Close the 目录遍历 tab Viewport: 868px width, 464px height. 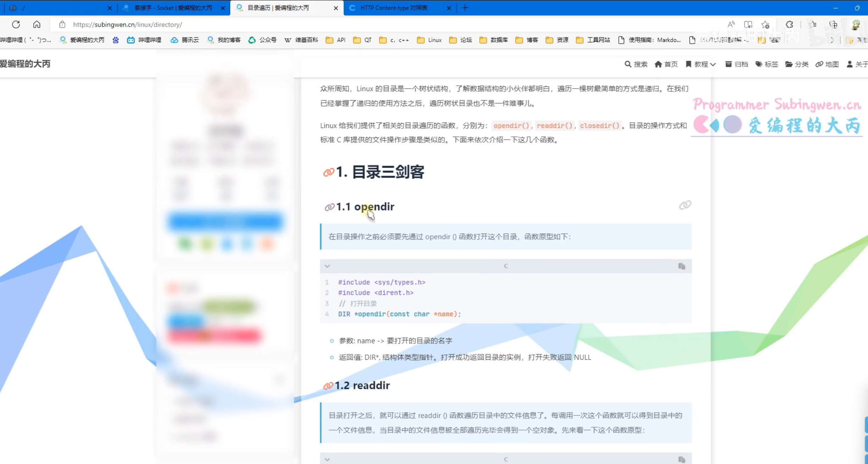coord(336,8)
